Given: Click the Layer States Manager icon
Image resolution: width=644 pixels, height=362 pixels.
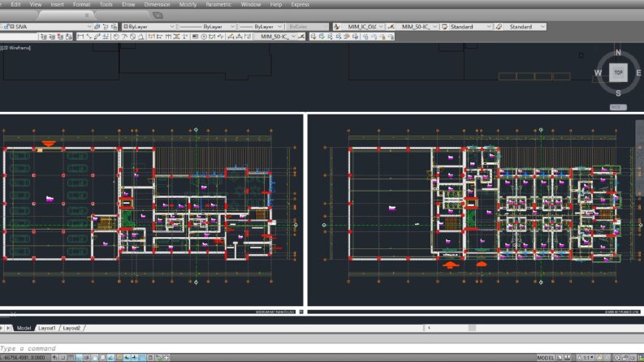Looking at the screenshot, I should (x=114, y=27).
